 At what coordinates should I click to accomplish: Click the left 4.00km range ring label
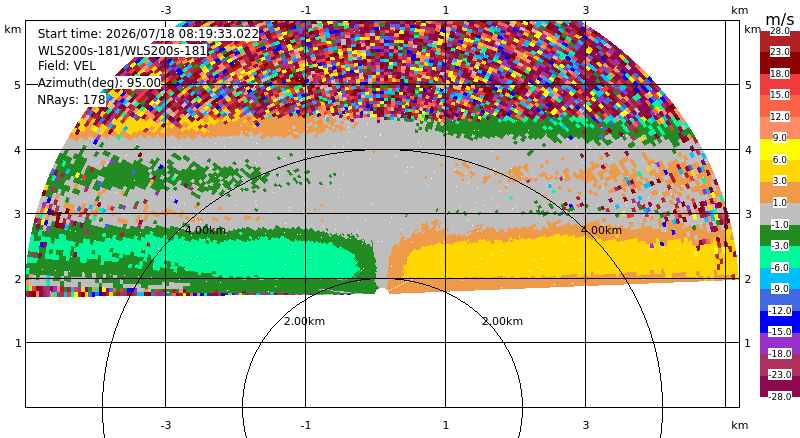(x=205, y=230)
